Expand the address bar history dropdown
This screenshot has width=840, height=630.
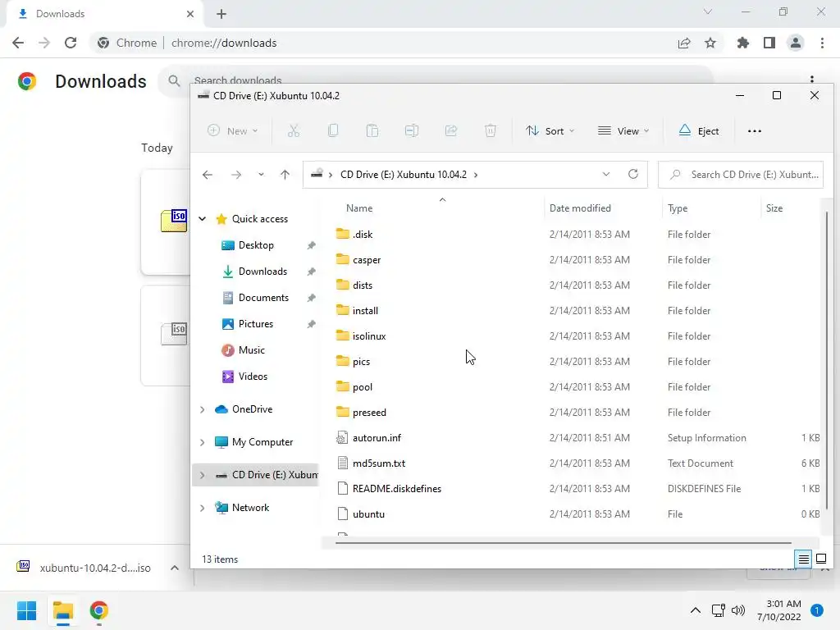click(x=606, y=175)
